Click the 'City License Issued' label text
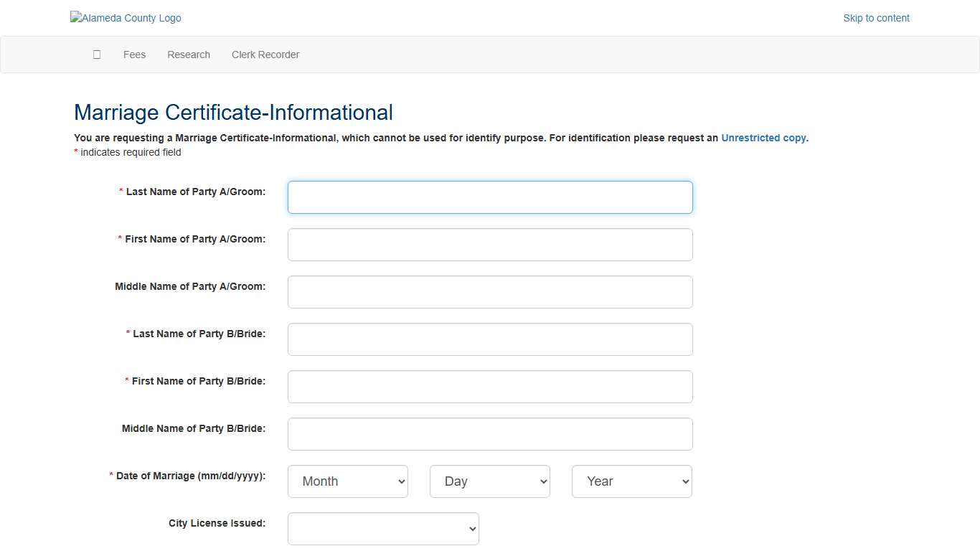Viewport: 980px width, 551px height. pyautogui.click(x=217, y=523)
